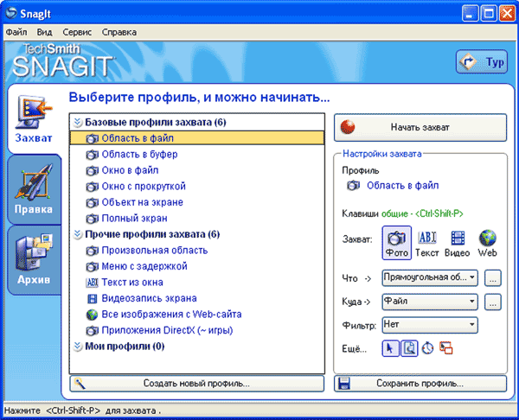Choose the Видео capture mode icon
This screenshot has width=519, height=420.
tap(457, 243)
